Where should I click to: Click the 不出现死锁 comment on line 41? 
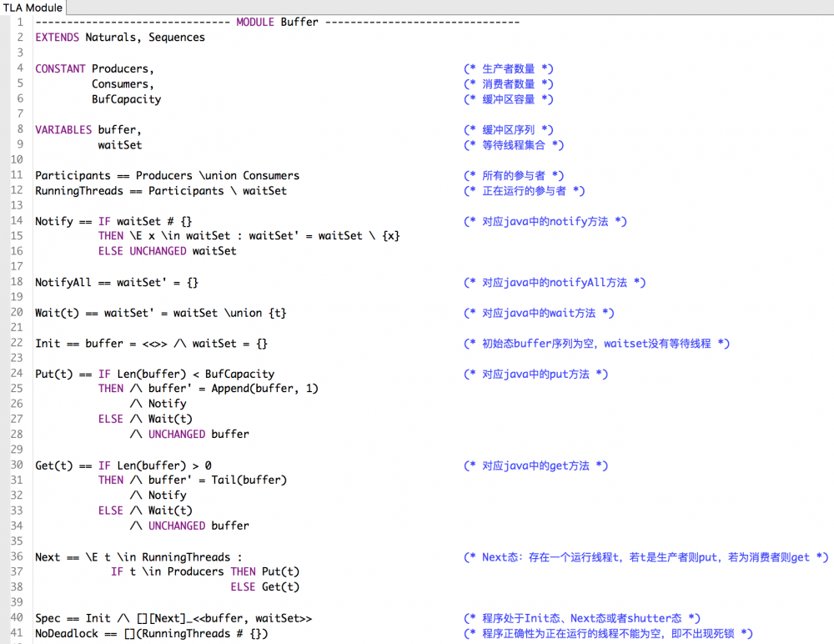[x=608, y=634]
